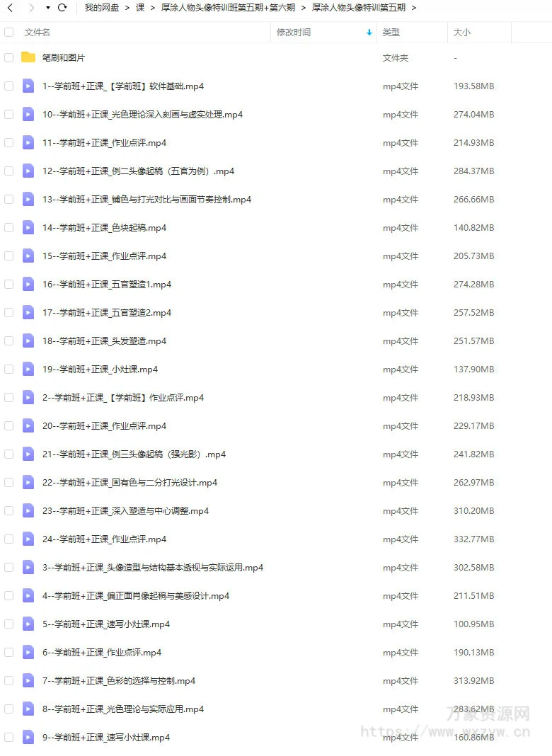
Task: Go forward with the right arrow icon
Action: pos(32,8)
